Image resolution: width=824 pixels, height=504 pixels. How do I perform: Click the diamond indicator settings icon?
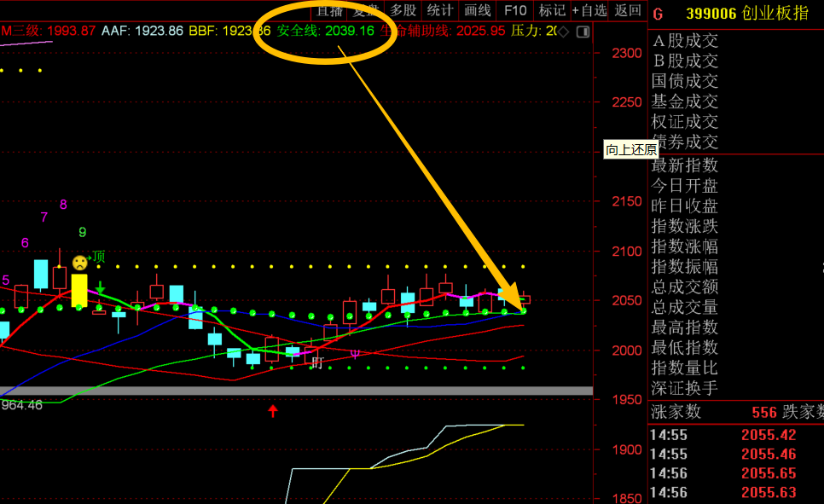click(x=563, y=32)
